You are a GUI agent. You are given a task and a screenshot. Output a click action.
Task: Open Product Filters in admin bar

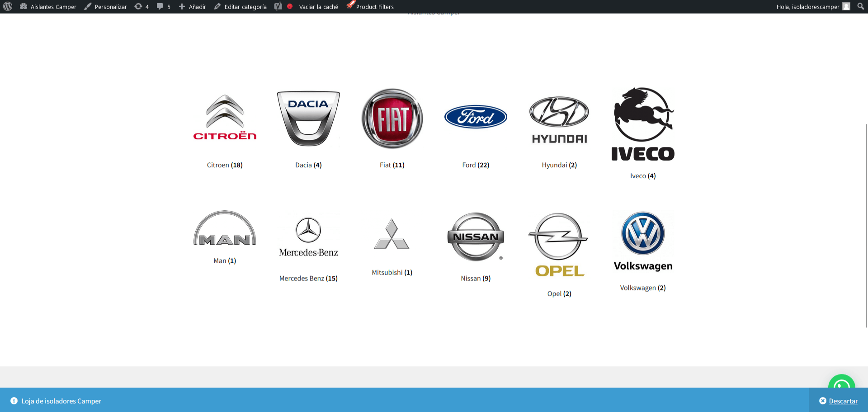pos(370,6)
